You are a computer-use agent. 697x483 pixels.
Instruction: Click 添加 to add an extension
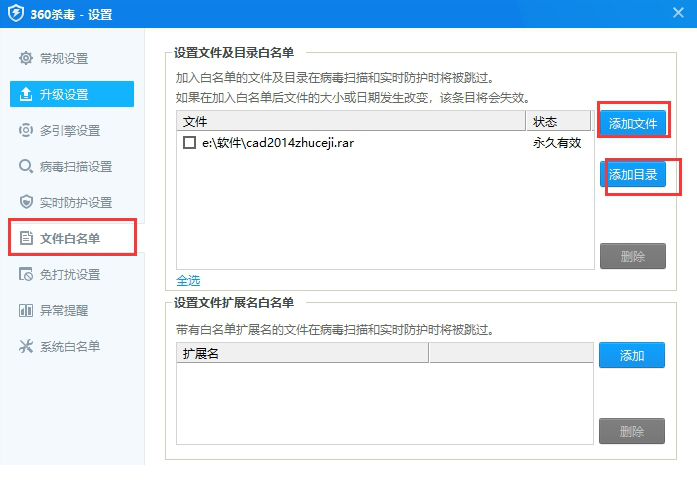click(632, 355)
